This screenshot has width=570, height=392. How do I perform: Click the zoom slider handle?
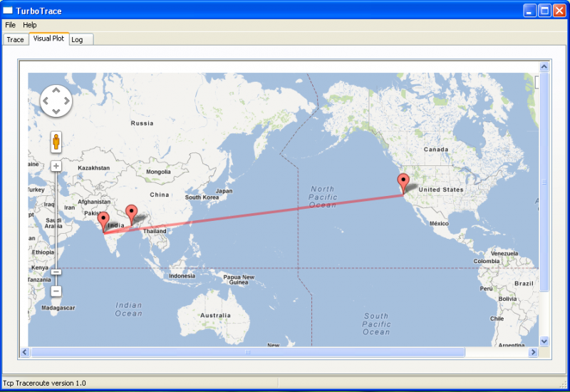pos(56,272)
